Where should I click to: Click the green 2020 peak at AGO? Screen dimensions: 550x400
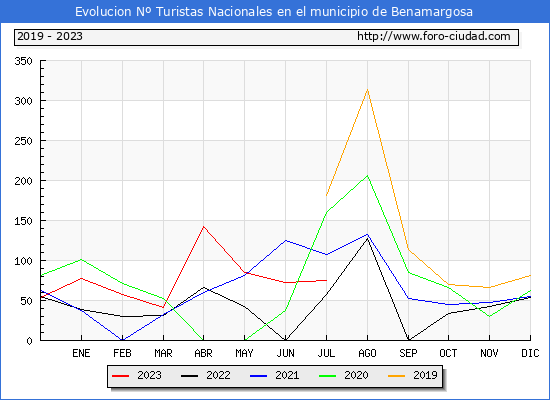click(367, 175)
